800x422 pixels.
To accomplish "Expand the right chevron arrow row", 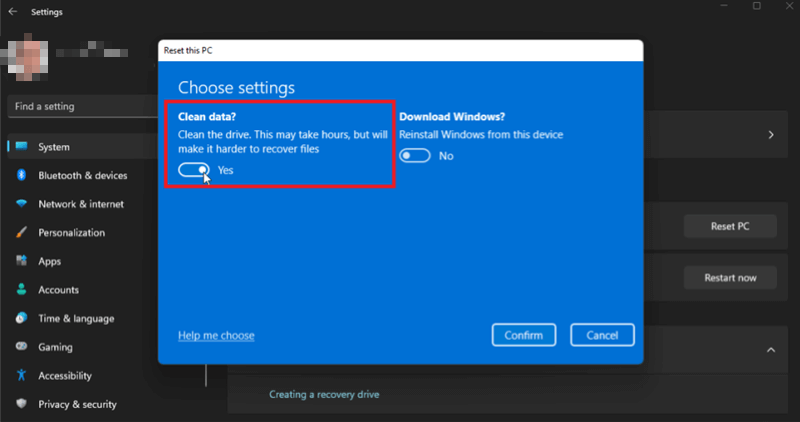I will [x=770, y=134].
